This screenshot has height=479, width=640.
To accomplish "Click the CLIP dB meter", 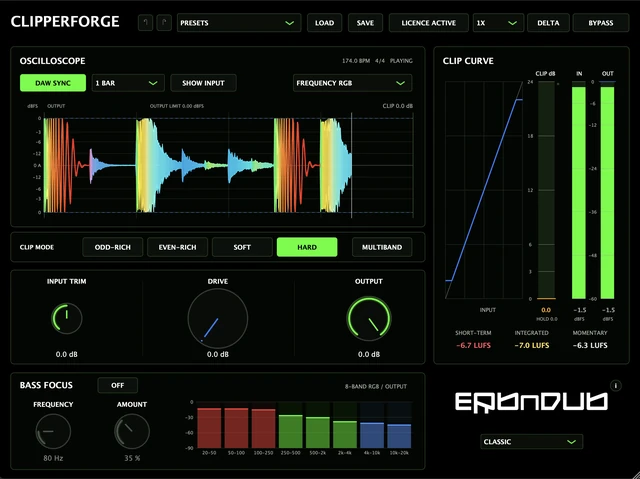I will click(546, 190).
